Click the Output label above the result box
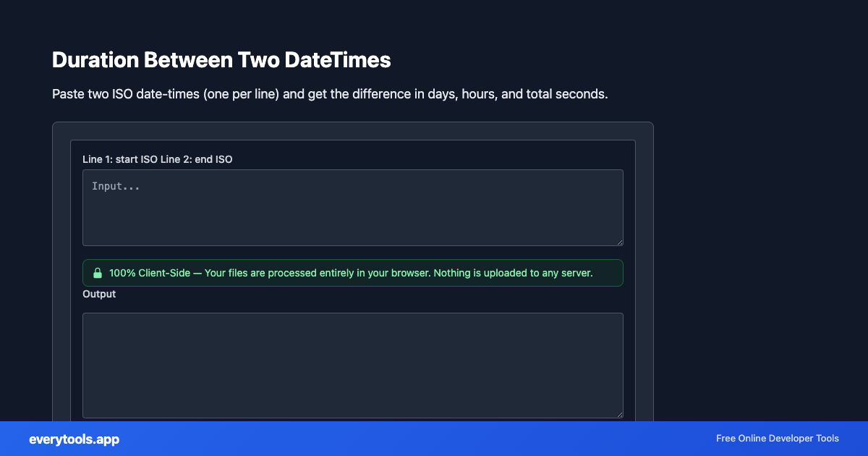 point(99,294)
